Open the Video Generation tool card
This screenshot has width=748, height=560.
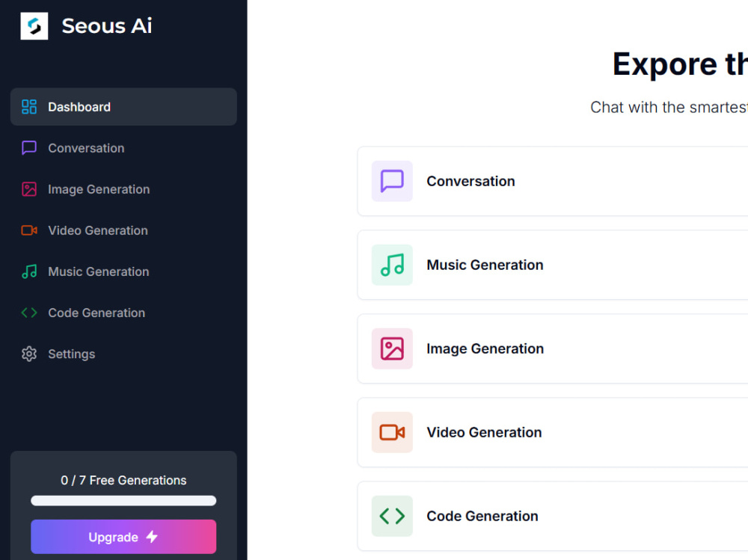tap(553, 432)
